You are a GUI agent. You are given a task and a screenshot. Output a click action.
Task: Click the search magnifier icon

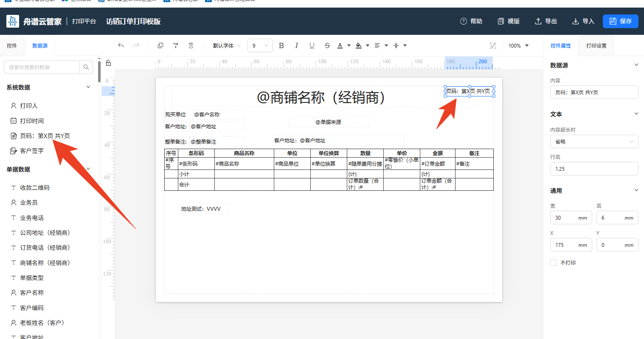click(x=86, y=67)
